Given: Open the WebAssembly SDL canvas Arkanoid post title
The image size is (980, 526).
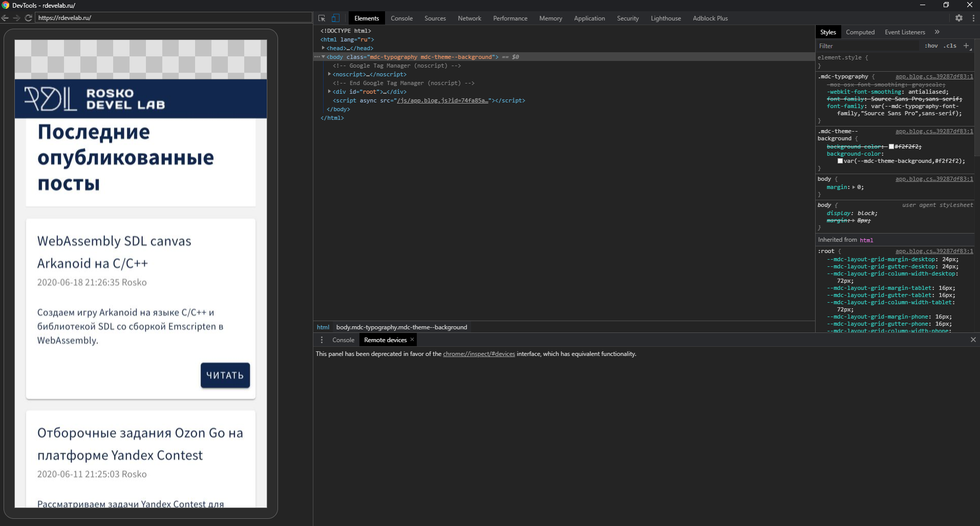Looking at the screenshot, I should (114, 252).
